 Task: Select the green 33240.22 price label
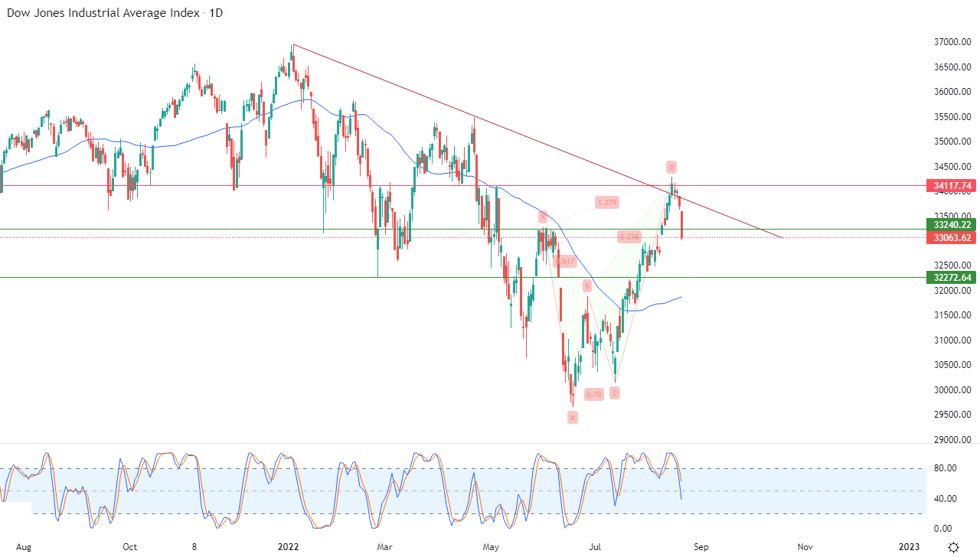(x=950, y=225)
